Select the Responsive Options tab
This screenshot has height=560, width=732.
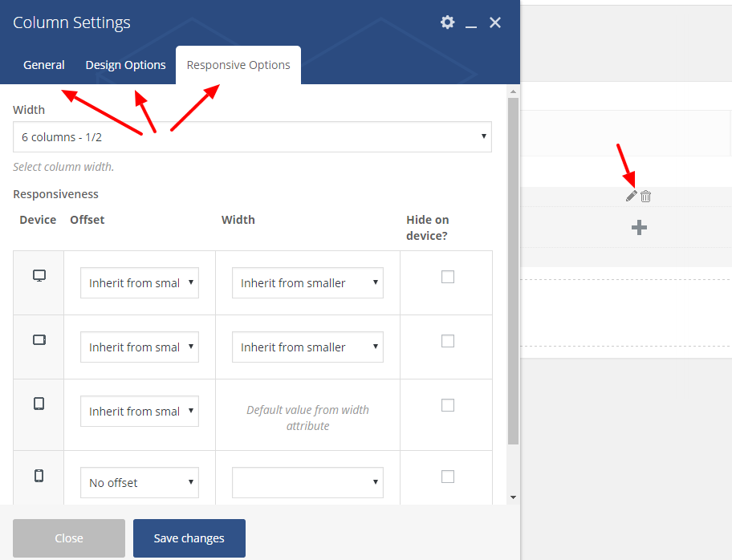tap(238, 65)
